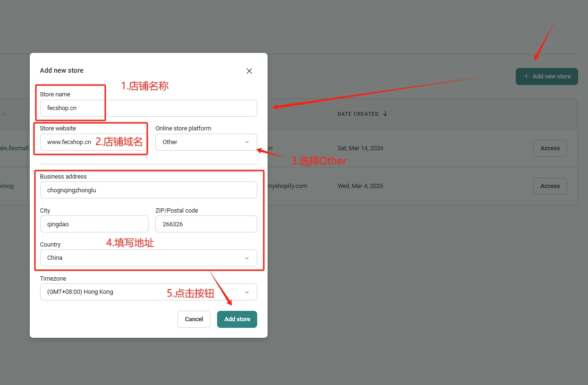The height and width of the screenshot is (385, 588).
Task: Click the City field containing qingdao
Action: point(94,224)
